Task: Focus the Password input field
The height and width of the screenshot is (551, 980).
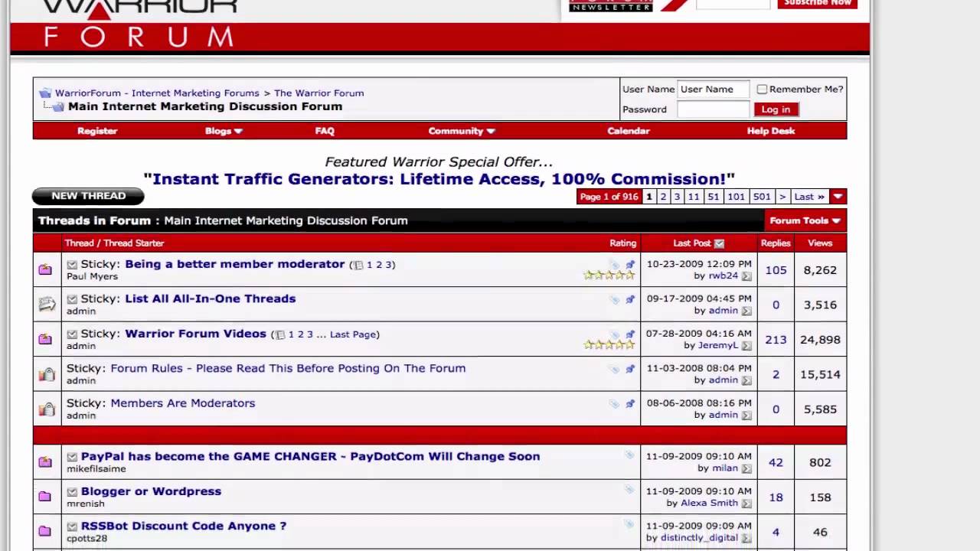Action: tap(713, 109)
